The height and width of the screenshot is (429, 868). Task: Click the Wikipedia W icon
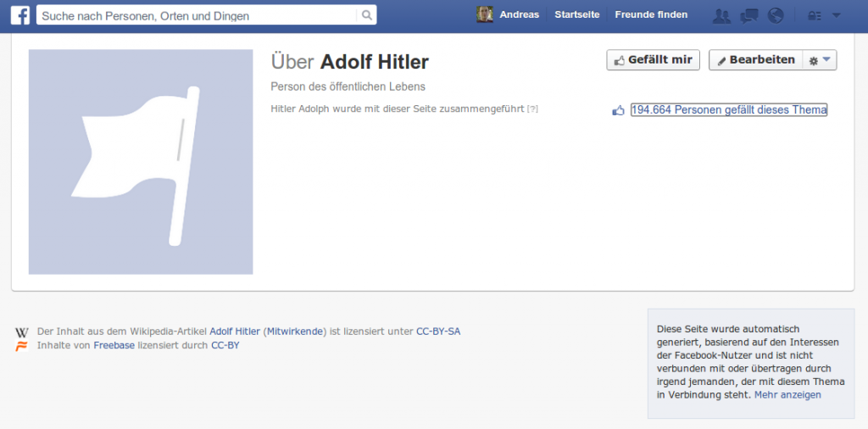(21, 332)
